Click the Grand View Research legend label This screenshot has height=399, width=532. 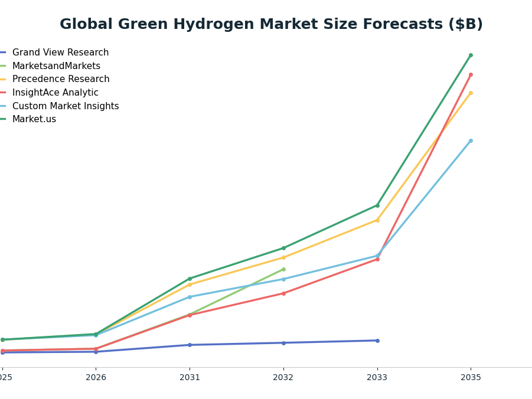60,53
